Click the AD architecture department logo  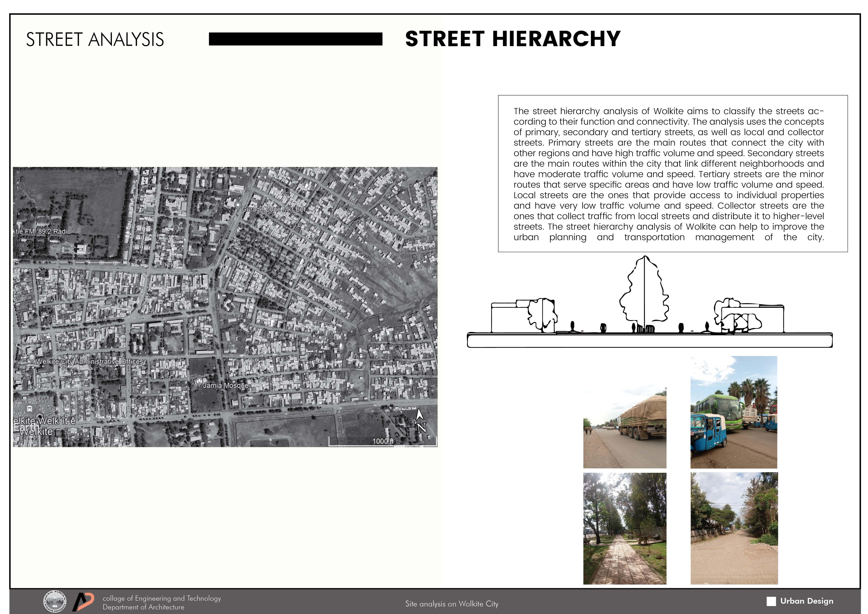83,602
